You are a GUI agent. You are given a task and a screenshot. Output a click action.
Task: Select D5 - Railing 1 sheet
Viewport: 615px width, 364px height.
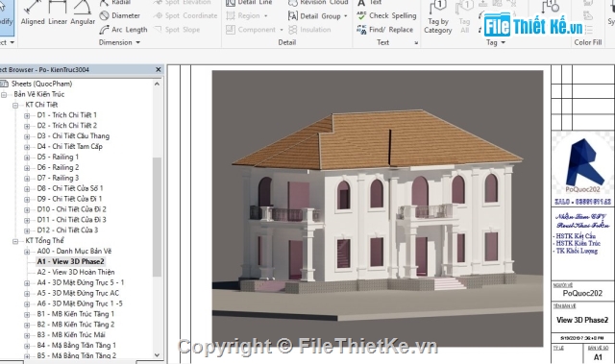pos(58,157)
